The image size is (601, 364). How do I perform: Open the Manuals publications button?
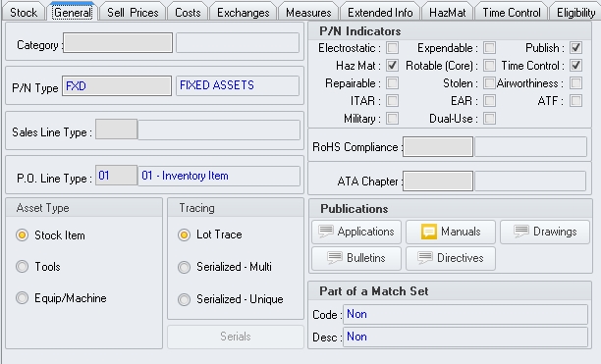pyautogui.click(x=451, y=232)
